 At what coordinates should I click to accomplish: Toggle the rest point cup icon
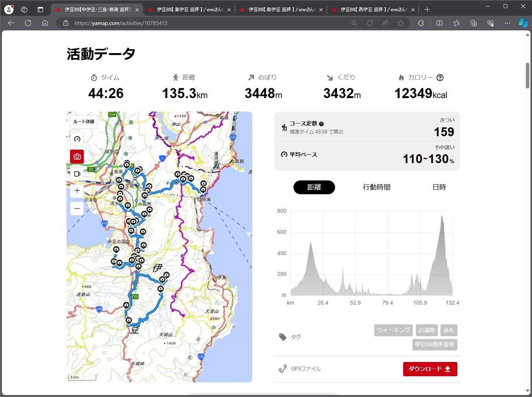(77, 174)
